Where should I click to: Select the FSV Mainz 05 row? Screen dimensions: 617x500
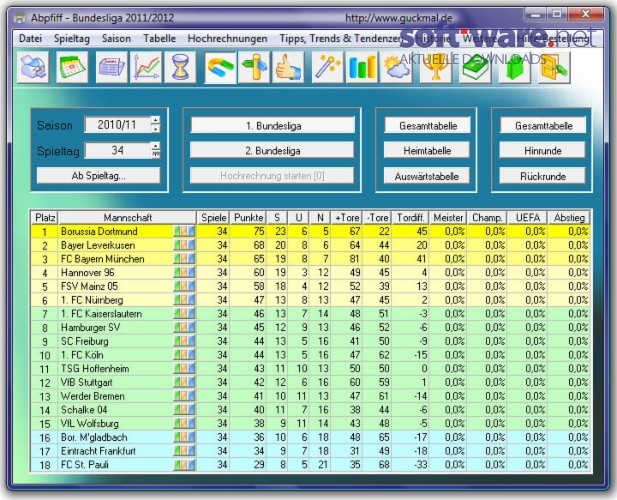pyautogui.click(x=310, y=286)
